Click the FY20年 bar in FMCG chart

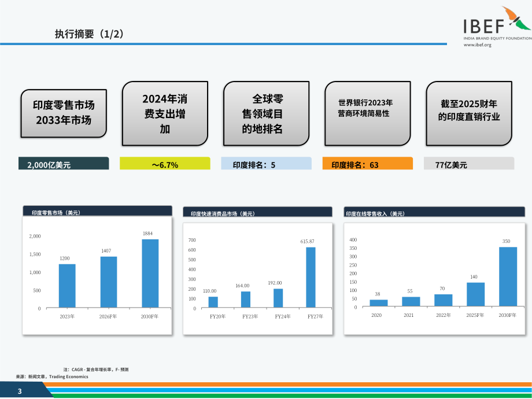(x=213, y=302)
